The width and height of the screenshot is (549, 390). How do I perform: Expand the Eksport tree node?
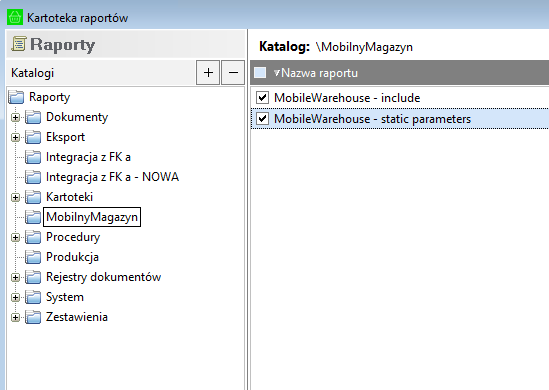point(15,137)
